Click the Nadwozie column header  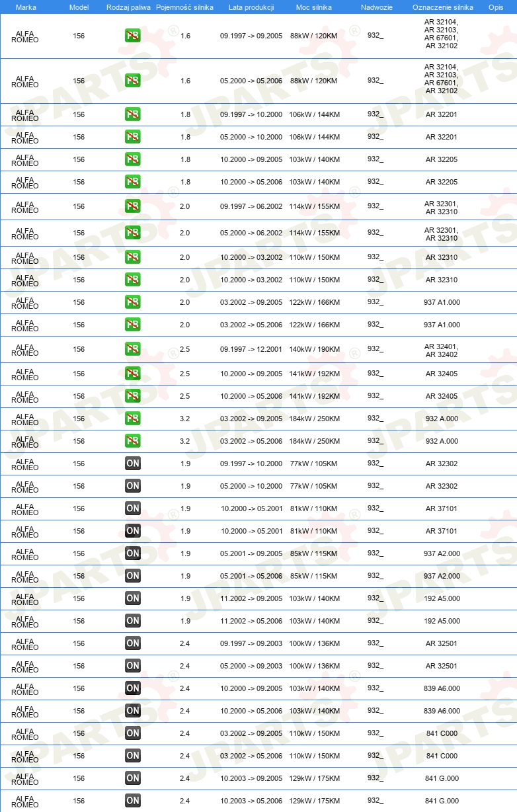click(x=377, y=7)
